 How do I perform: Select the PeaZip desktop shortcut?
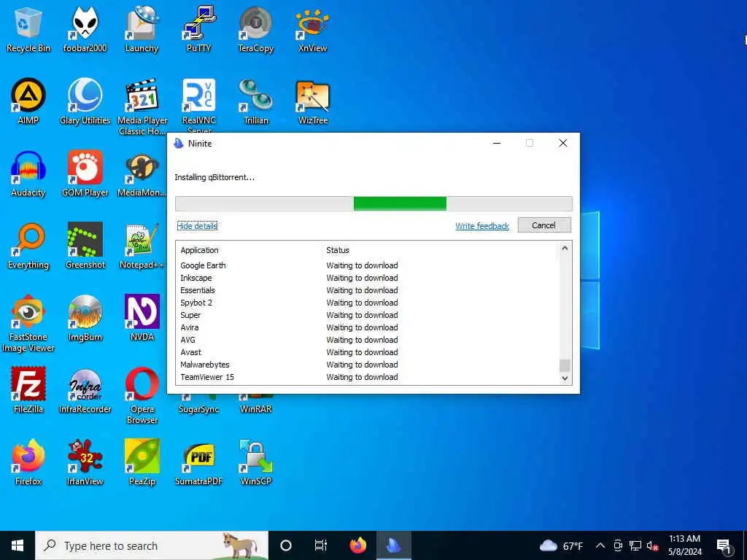(x=142, y=463)
